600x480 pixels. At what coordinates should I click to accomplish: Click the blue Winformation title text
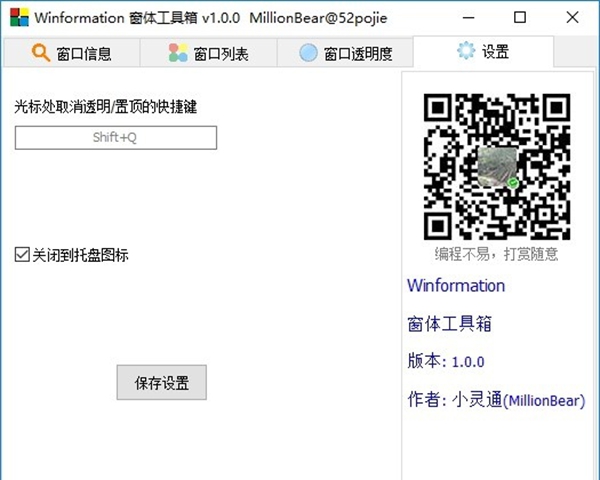coord(456,286)
